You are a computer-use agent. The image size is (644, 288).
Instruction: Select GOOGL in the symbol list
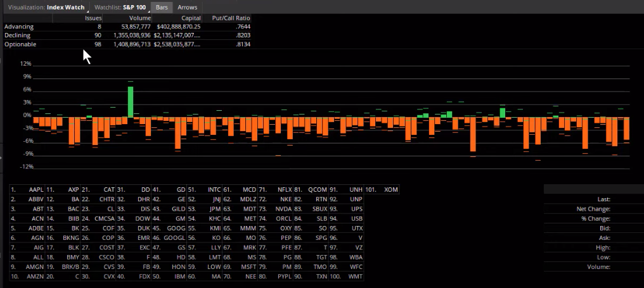coord(175,237)
